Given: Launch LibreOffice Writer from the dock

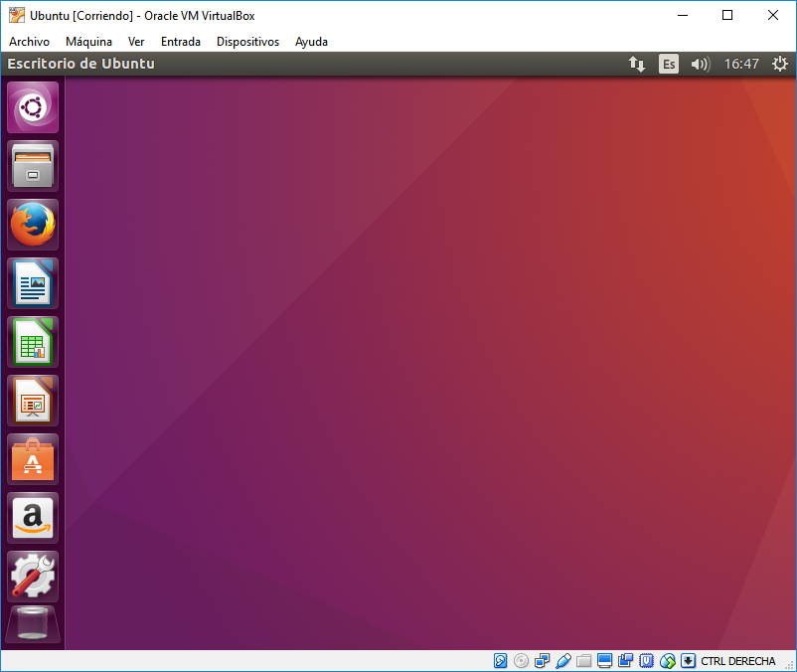Looking at the screenshot, I should 32,283.
